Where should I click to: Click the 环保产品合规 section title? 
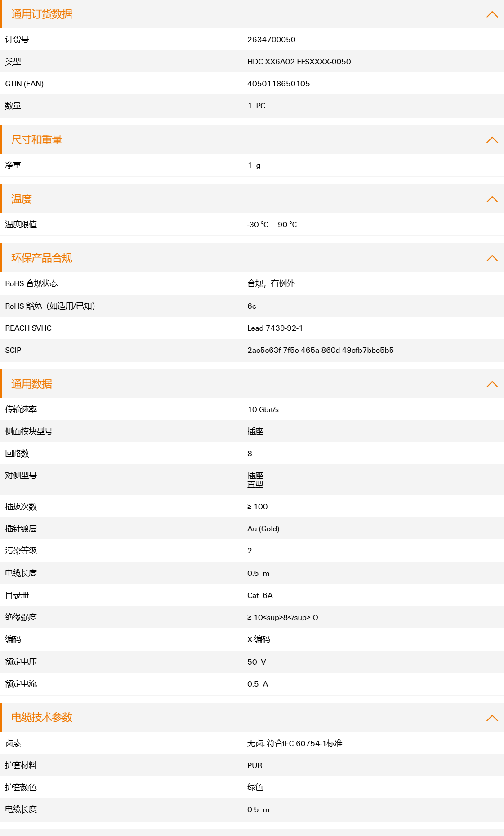[x=42, y=258]
